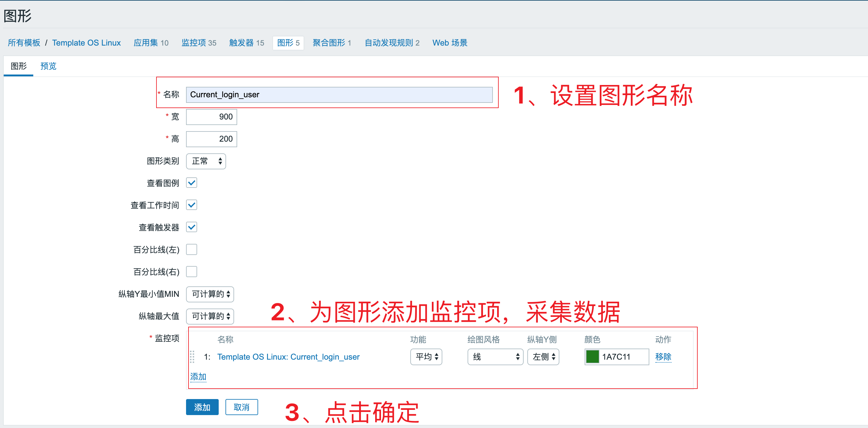The image size is (868, 428).
Task: Open the Template OS Linux: Current_login_user item link
Action: pos(288,357)
